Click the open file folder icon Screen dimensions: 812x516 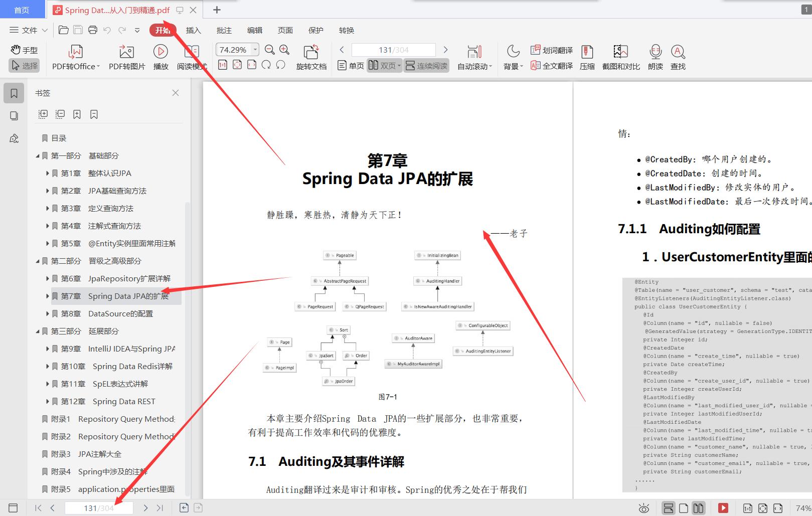coord(64,30)
